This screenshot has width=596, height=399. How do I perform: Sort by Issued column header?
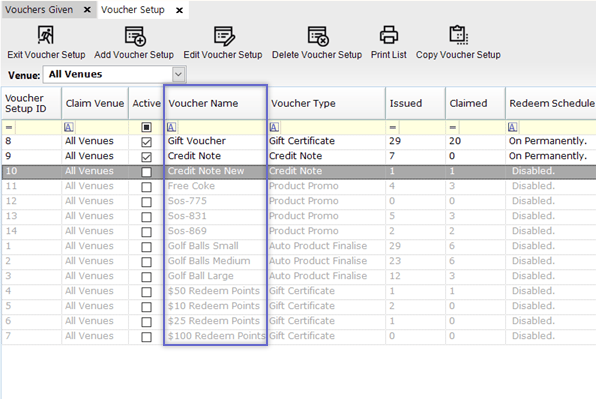click(x=415, y=103)
